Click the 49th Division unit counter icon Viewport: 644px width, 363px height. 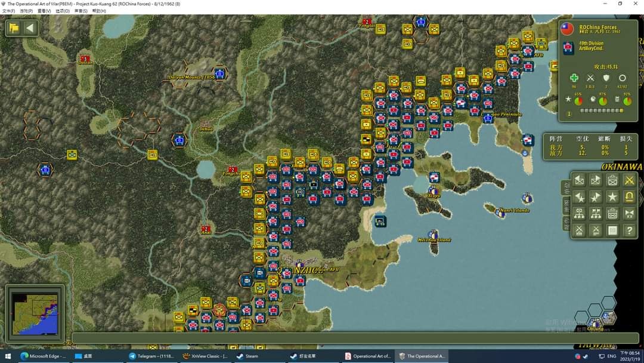(568, 48)
